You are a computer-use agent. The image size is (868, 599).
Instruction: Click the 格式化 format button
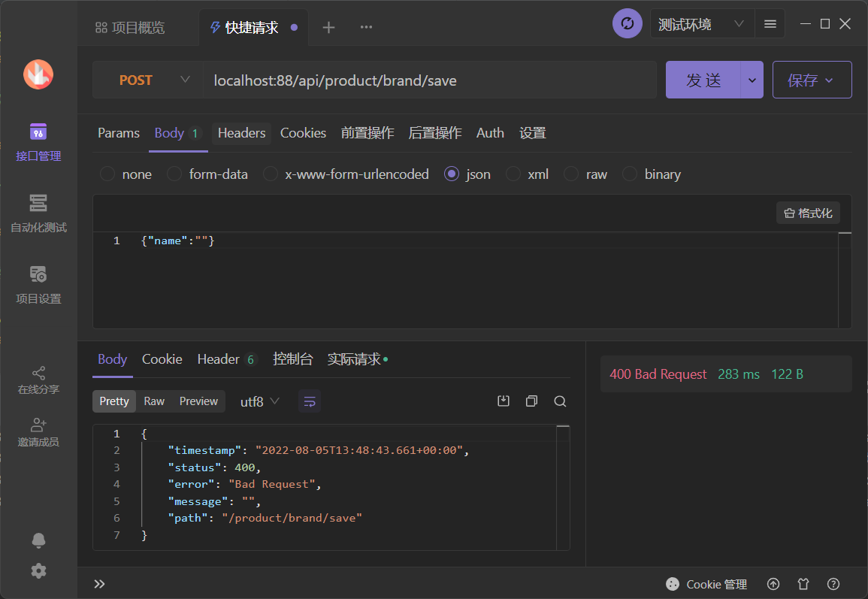[x=808, y=213]
